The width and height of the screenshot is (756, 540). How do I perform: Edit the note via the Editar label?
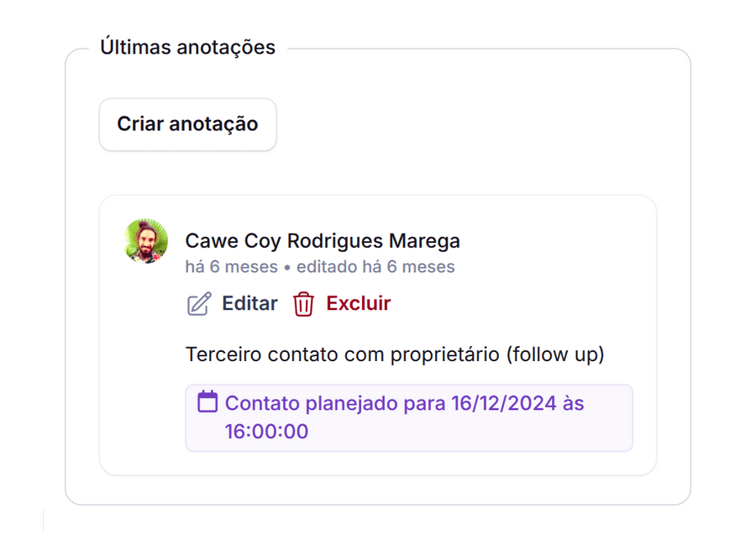click(249, 303)
